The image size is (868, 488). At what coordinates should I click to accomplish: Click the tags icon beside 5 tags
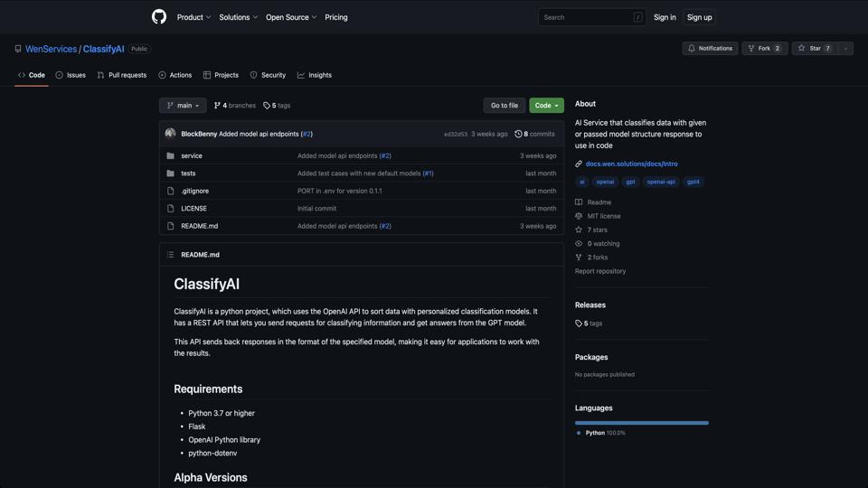click(267, 106)
